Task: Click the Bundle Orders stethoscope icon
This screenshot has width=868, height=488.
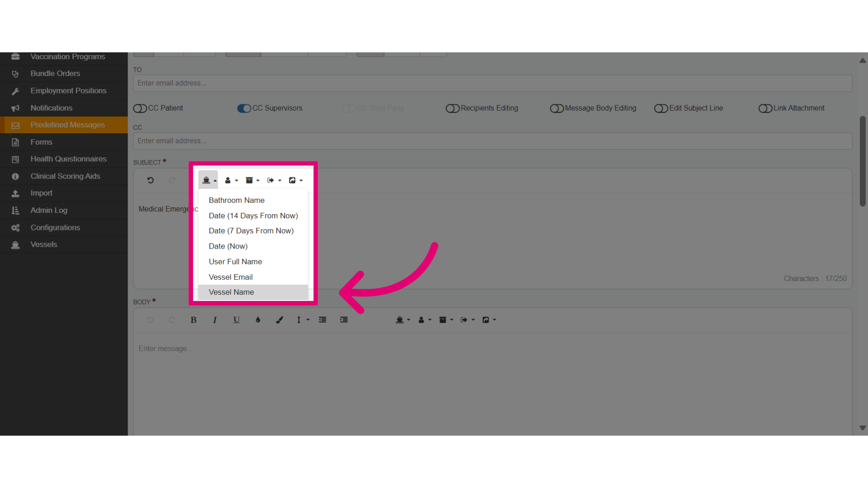Action: [15, 74]
